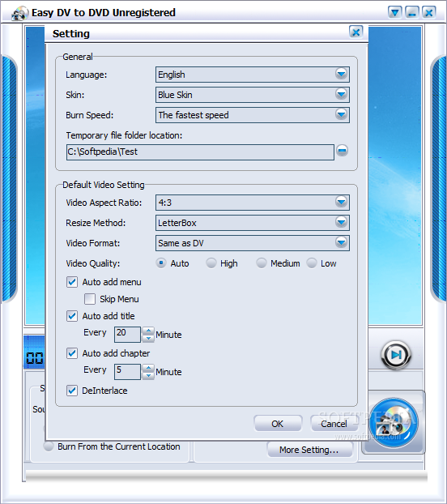The image size is (447, 504).
Task: Toggle the Auto add title checkbox
Action: [x=72, y=316]
